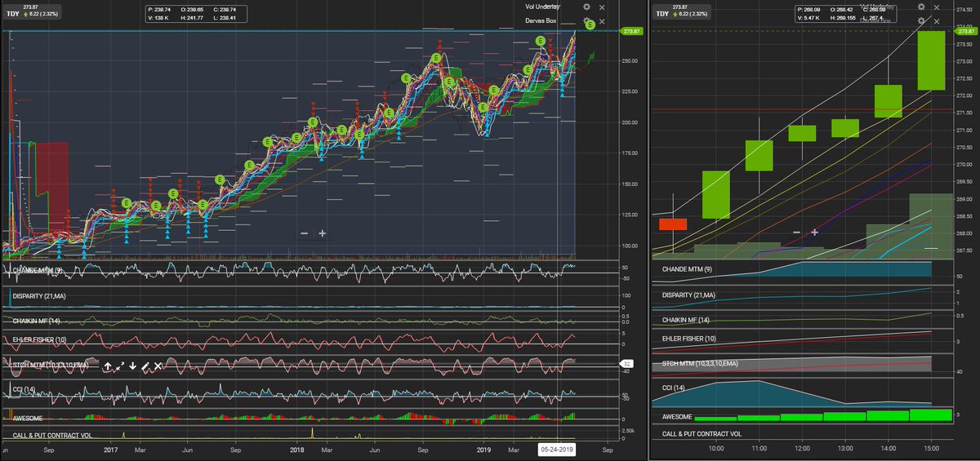Click Darvas Box label in left chart
980x461 pixels.
[x=542, y=20]
